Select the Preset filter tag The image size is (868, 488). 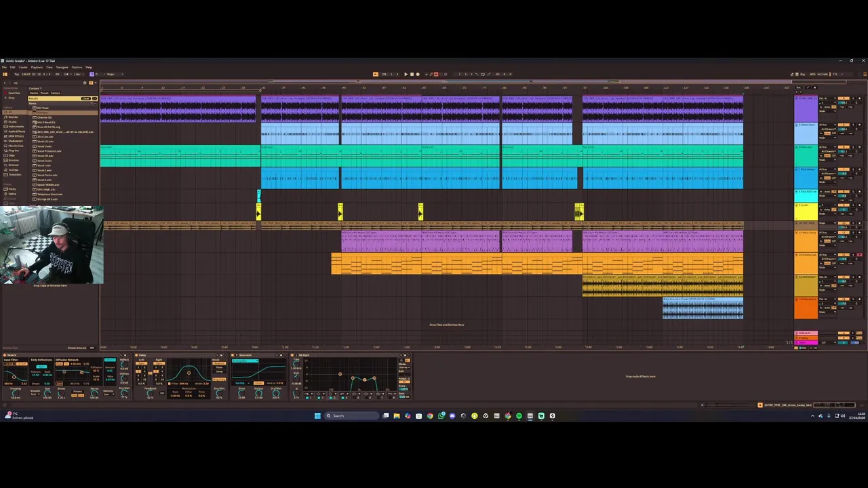pos(44,93)
